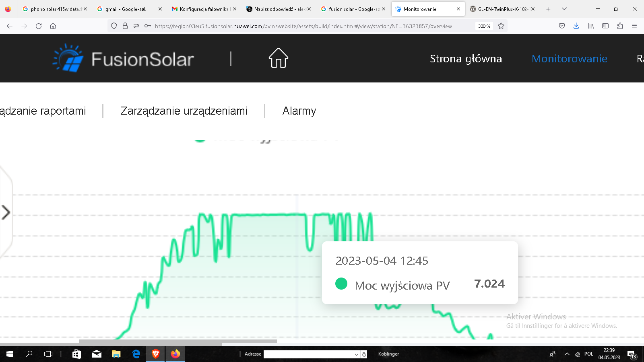Launch Brave browser from the taskbar
The width and height of the screenshot is (644, 362).
click(156, 354)
